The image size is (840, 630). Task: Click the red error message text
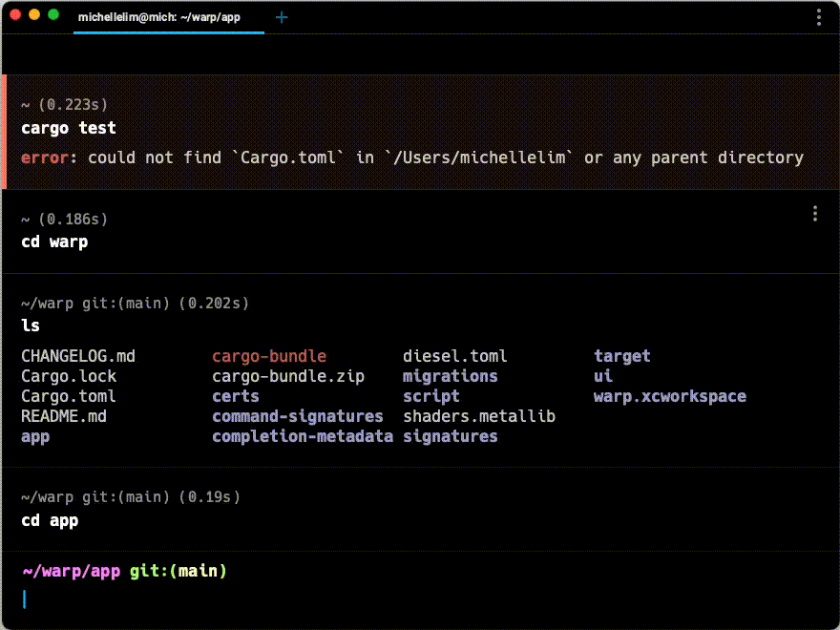(45, 158)
